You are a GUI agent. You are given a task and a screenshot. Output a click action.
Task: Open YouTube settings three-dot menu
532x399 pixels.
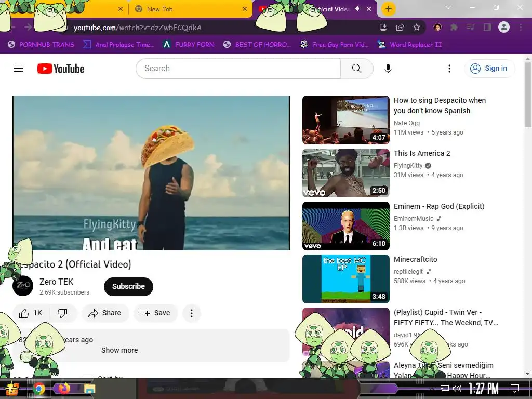pyautogui.click(x=449, y=69)
